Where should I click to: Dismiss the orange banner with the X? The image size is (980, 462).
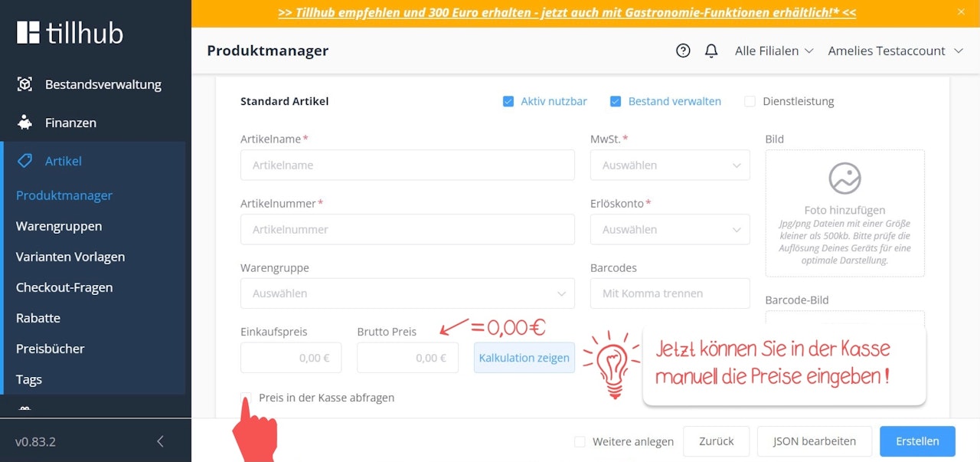(x=961, y=12)
